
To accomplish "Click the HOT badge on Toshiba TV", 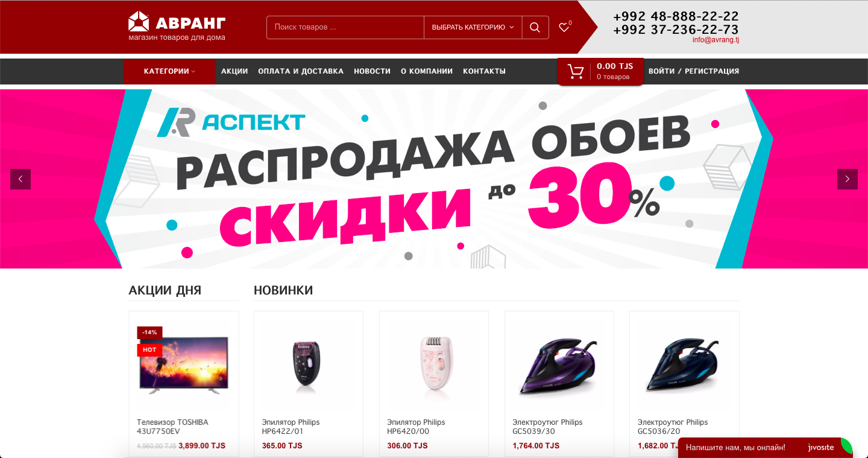I will click(149, 350).
